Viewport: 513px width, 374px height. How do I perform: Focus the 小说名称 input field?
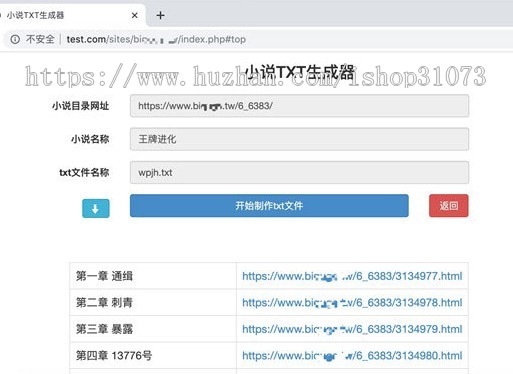tap(299, 139)
